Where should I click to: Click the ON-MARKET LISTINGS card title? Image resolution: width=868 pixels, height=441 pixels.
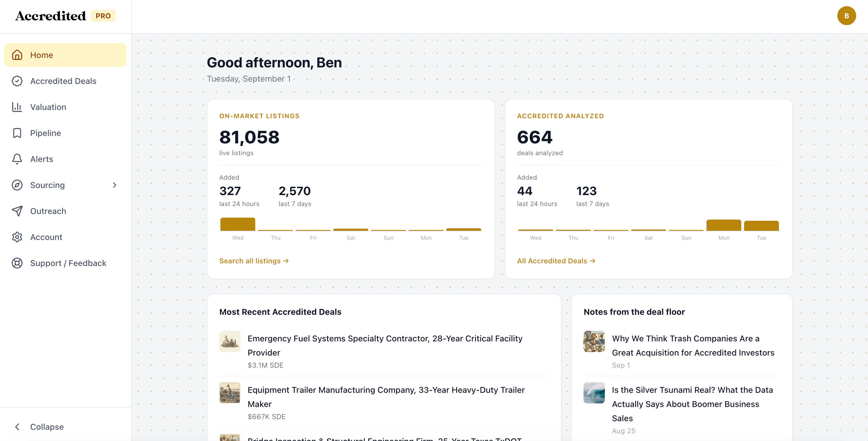click(x=259, y=116)
